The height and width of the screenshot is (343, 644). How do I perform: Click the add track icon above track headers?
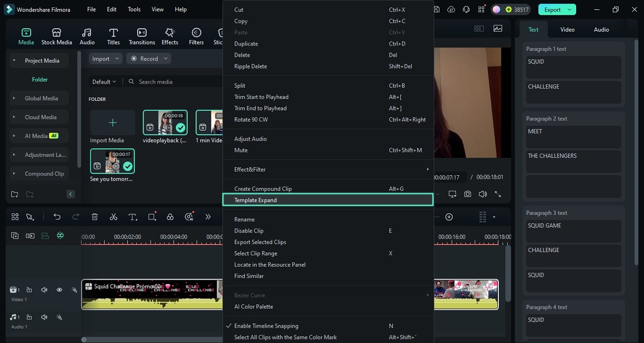click(x=15, y=236)
